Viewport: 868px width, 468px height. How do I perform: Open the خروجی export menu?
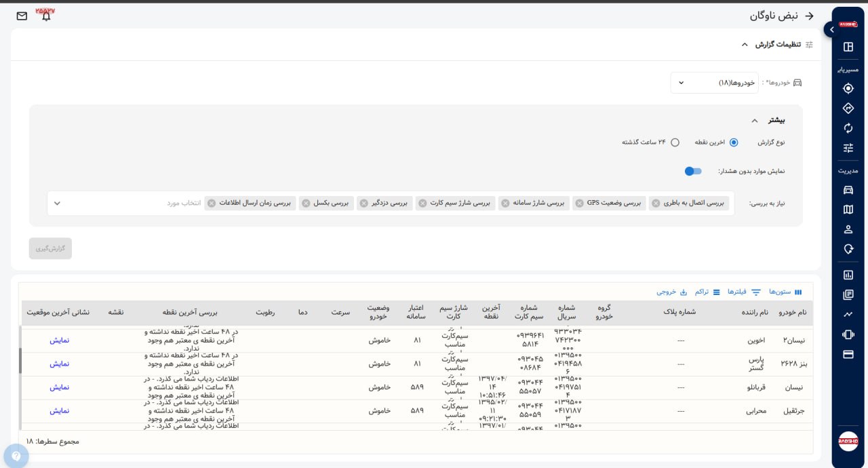click(x=672, y=292)
